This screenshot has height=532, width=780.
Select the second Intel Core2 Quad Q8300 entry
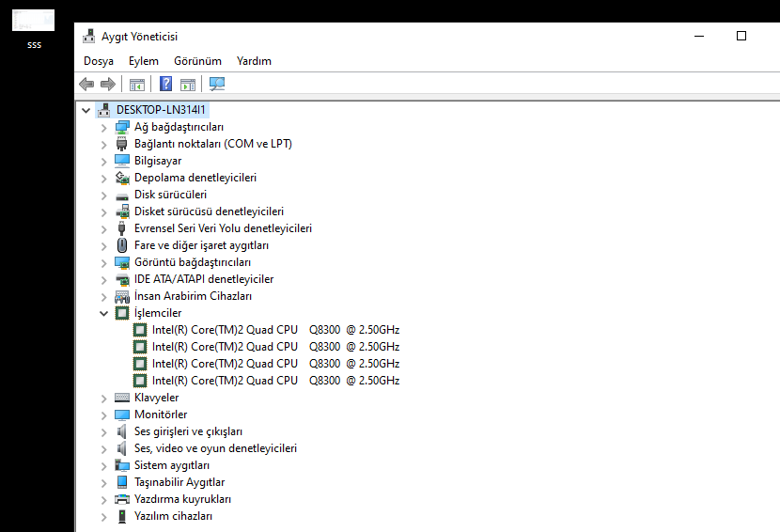click(x=275, y=347)
